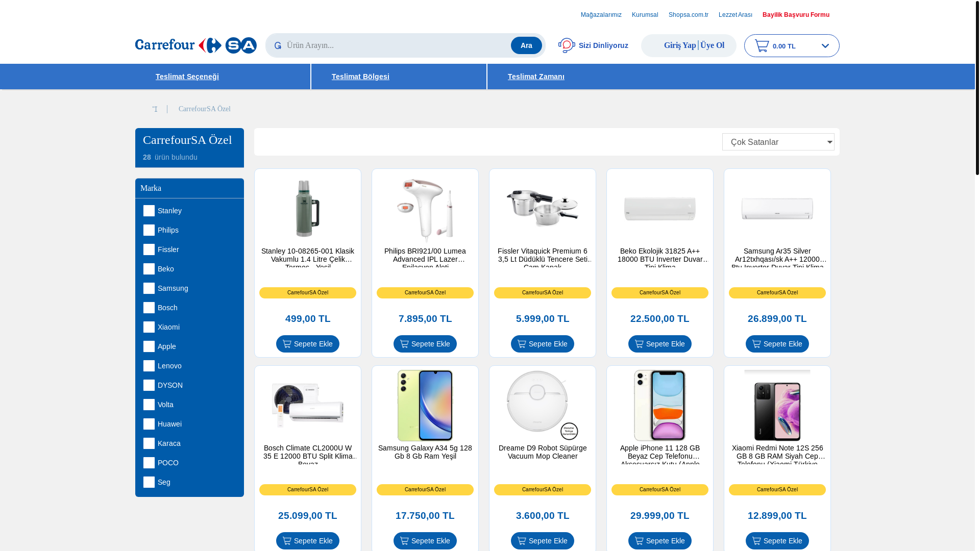This screenshot has height=551, width=980.
Task: Add Bosch Climate klima to cart
Action: (308, 541)
